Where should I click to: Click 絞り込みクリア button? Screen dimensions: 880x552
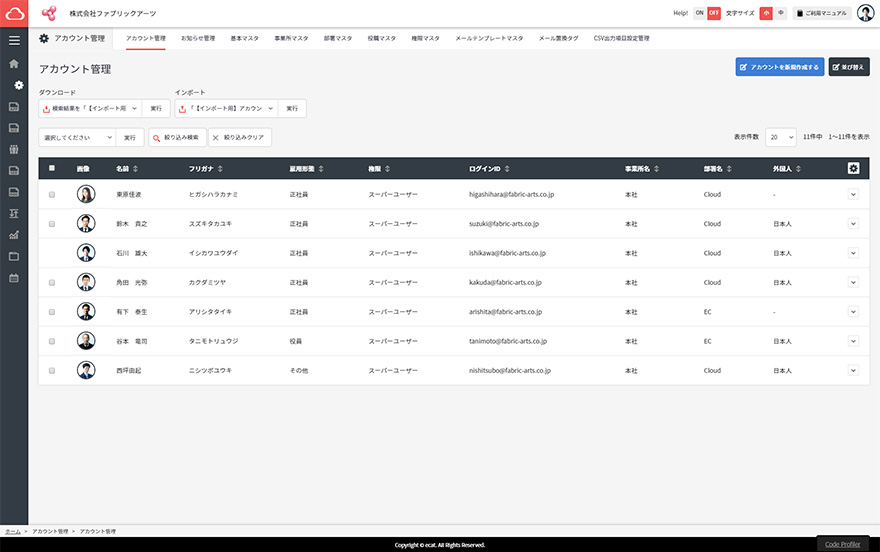pos(240,137)
